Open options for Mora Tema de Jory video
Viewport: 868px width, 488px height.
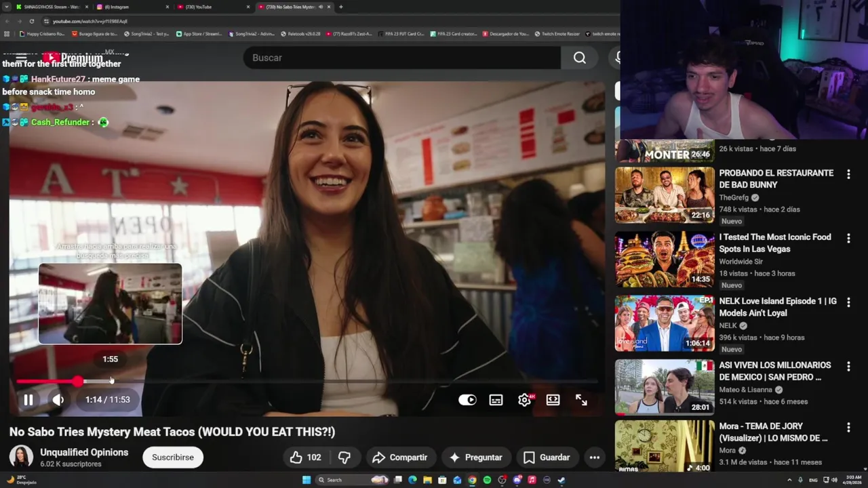pos(848,428)
